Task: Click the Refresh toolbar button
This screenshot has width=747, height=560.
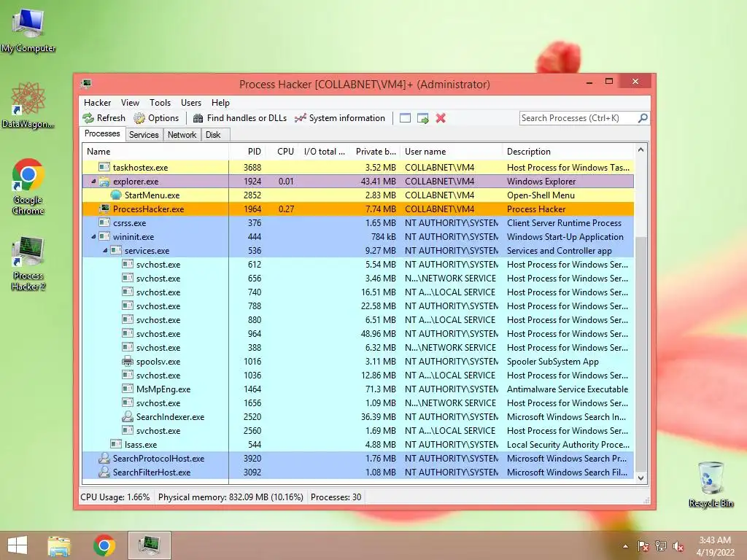Action: coord(104,118)
